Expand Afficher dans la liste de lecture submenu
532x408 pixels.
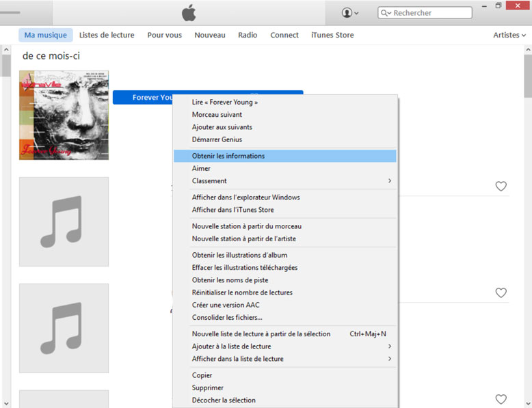[x=285, y=359]
